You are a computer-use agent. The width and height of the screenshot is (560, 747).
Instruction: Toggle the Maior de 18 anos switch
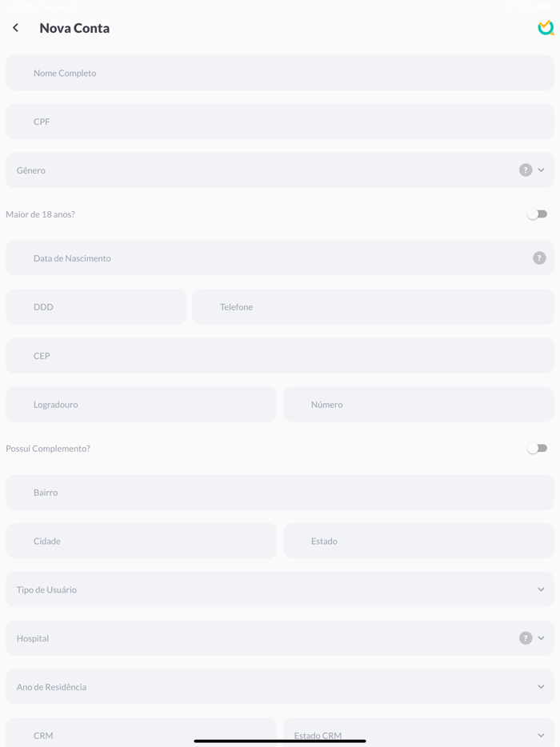tap(537, 214)
